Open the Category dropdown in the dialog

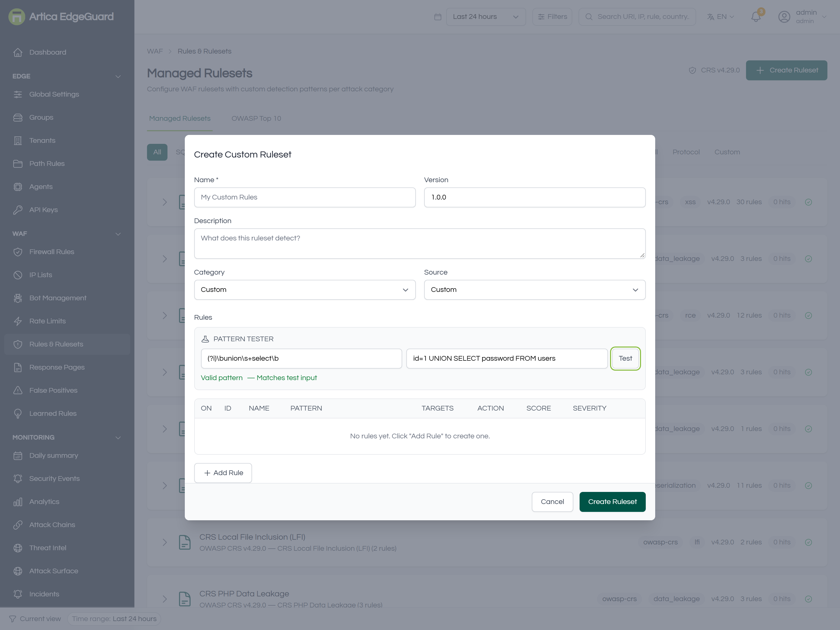[304, 290]
